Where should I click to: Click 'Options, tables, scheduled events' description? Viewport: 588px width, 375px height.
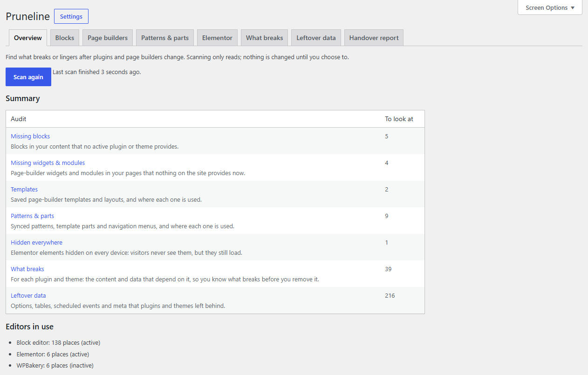(118, 306)
